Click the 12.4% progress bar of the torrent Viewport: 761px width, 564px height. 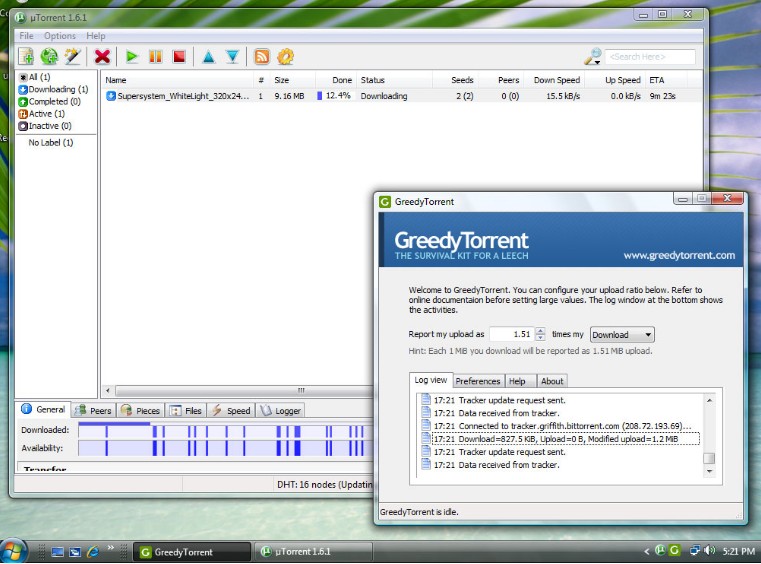tap(334, 96)
